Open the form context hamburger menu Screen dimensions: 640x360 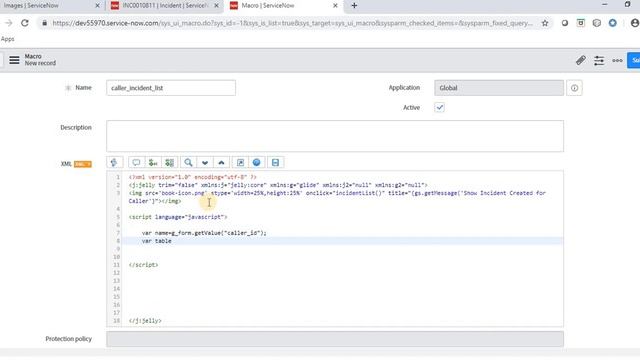[14, 60]
